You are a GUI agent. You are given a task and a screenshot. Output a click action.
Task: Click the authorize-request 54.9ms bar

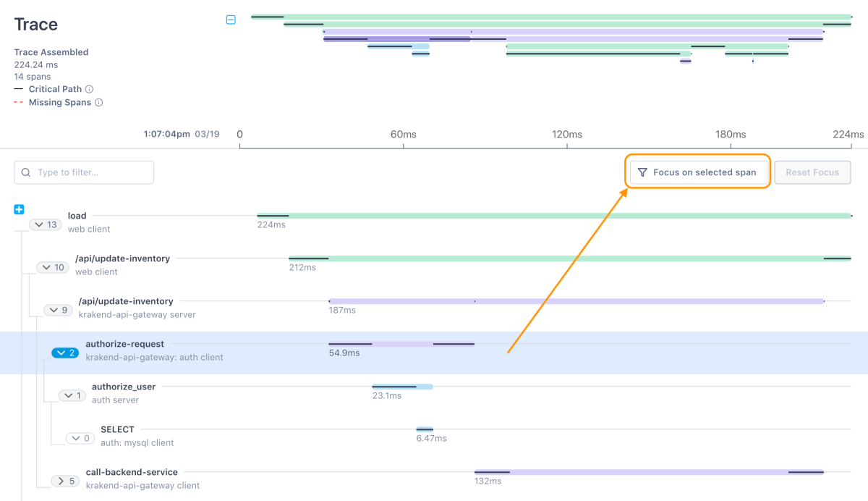pyautogui.click(x=401, y=344)
